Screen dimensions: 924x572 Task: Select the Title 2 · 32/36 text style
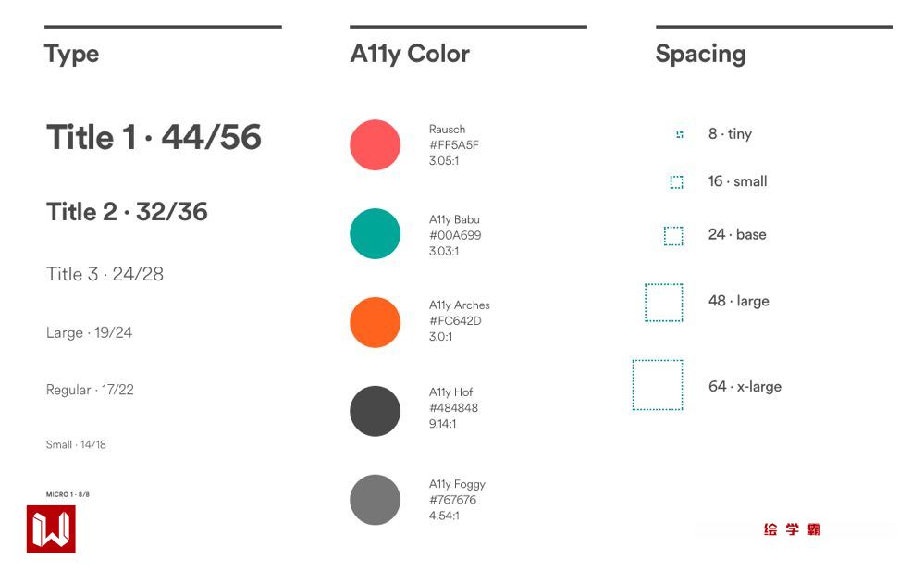[127, 212]
